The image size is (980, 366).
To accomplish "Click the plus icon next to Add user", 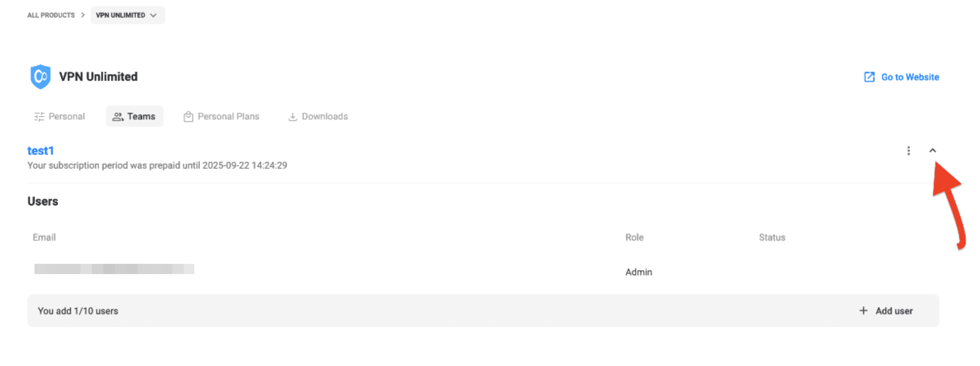I will [863, 311].
